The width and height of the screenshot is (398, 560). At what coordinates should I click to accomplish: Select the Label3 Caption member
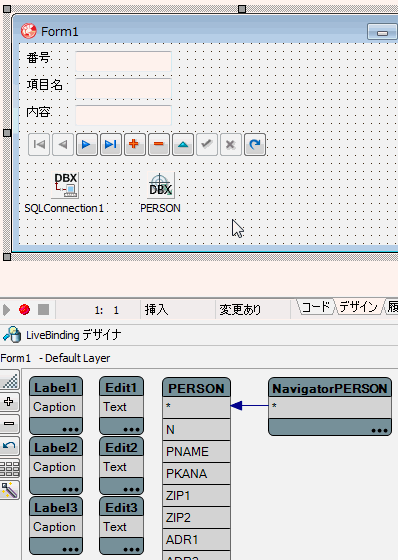pos(56,527)
